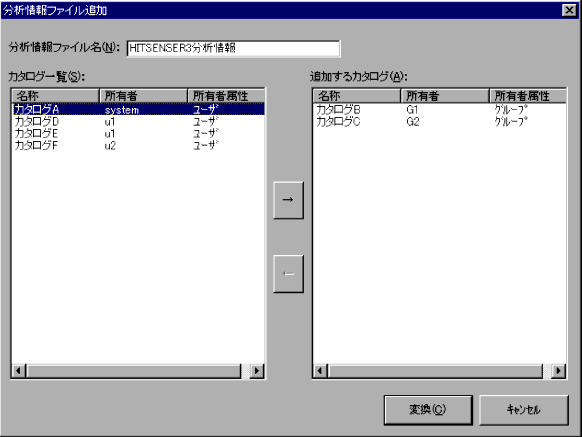
Task: Sort added catalogs by 名称 header
Action: pos(357,96)
